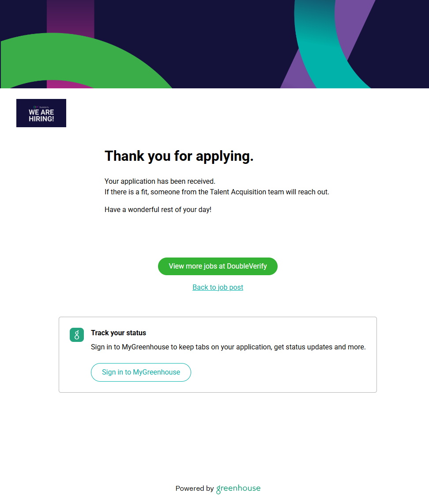This screenshot has width=429, height=504.
Task: Click the Talent Acquisition team sentence
Action: click(x=217, y=192)
